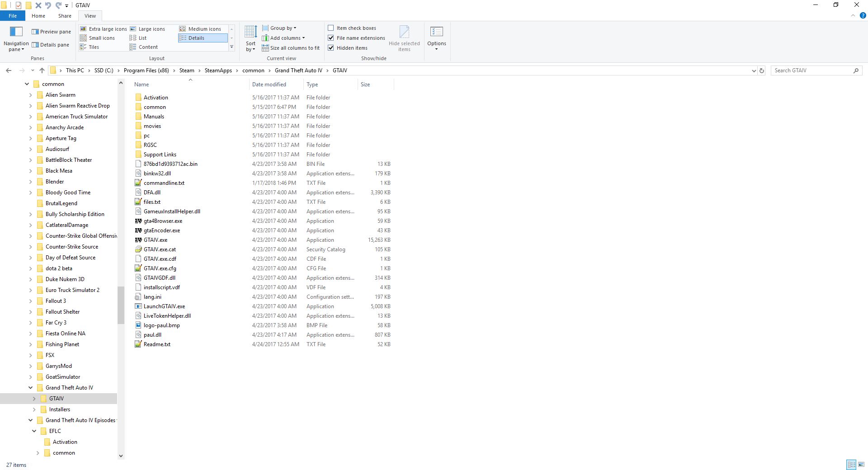The height and width of the screenshot is (470, 868).
Task: Select the RGSC folder icon
Action: [x=138, y=145]
